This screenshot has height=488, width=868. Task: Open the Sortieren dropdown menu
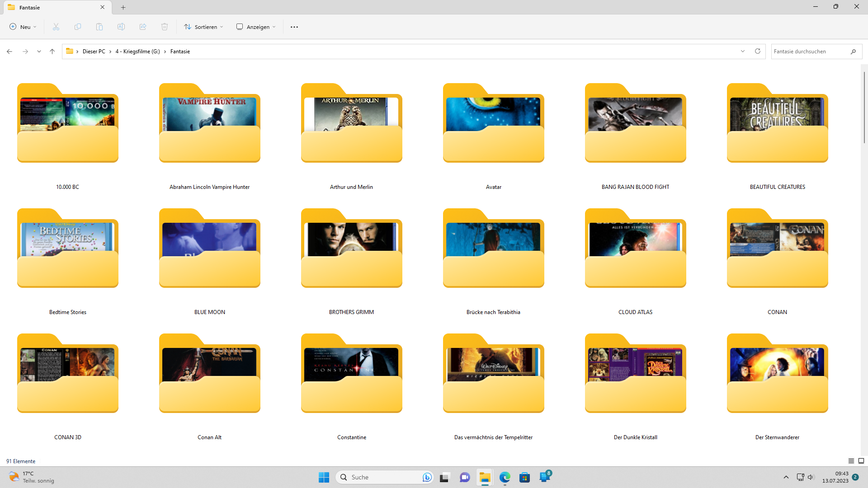tap(203, 27)
